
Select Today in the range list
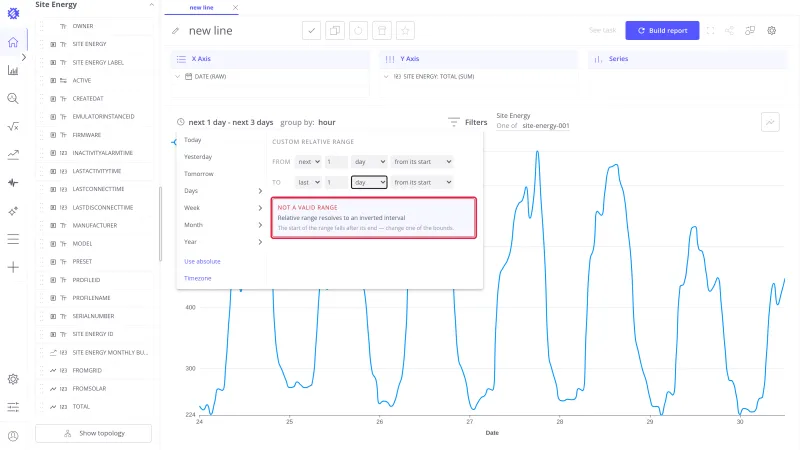[x=193, y=140]
